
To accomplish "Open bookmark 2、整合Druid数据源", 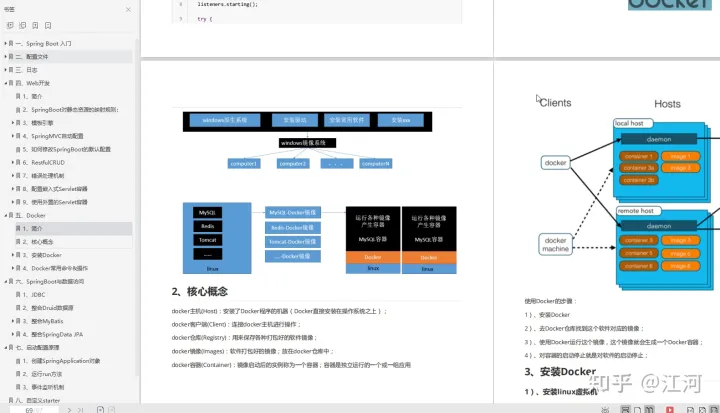I will (49, 308).
